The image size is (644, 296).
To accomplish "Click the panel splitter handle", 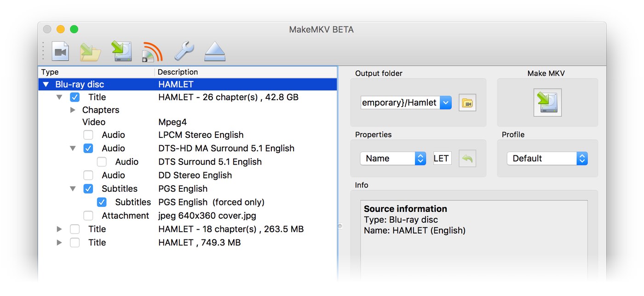I will click(339, 226).
